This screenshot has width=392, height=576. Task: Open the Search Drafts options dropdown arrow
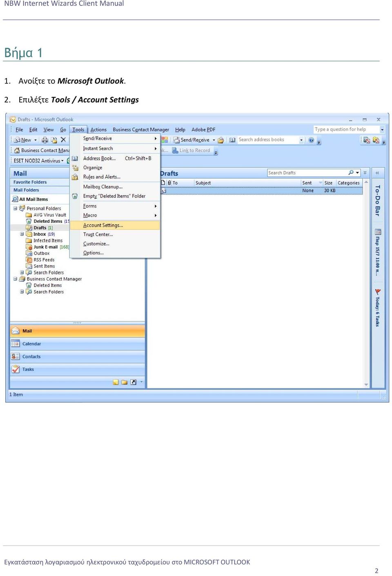(357, 173)
